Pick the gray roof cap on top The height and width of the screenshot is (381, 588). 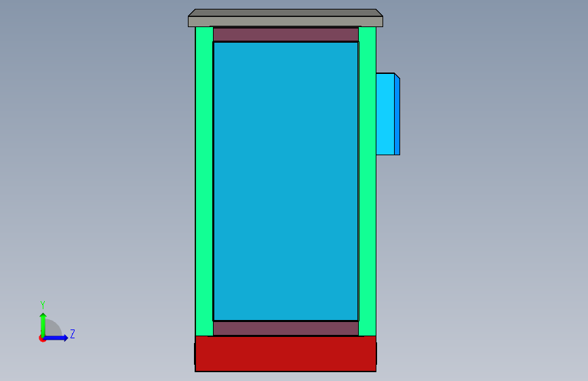click(x=286, y=18)
